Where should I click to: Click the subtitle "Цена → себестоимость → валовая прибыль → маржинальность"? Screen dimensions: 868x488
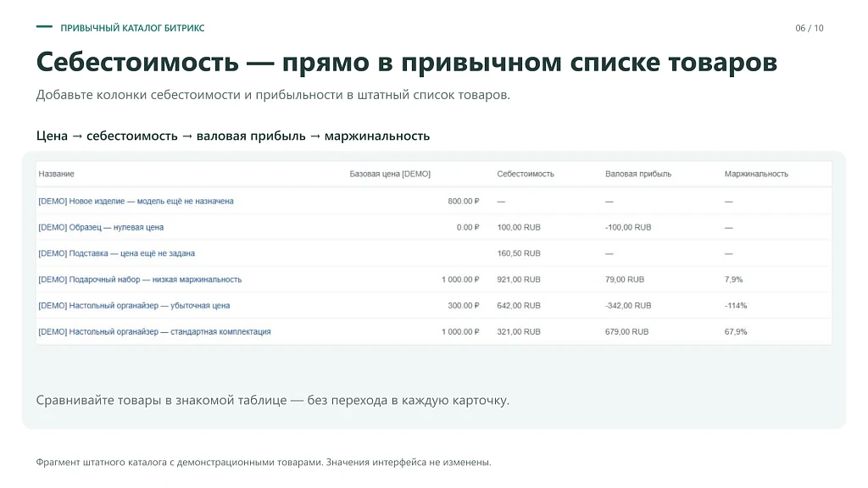[233, 136]
